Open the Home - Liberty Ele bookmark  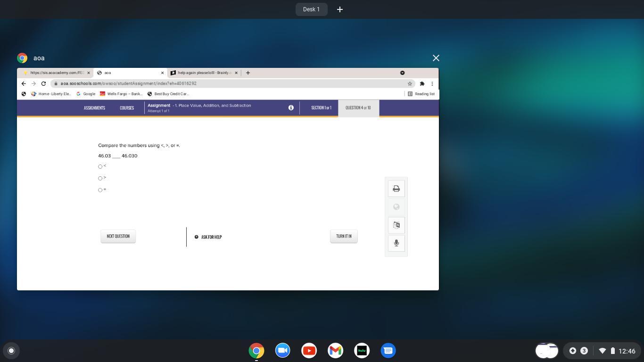51,94
